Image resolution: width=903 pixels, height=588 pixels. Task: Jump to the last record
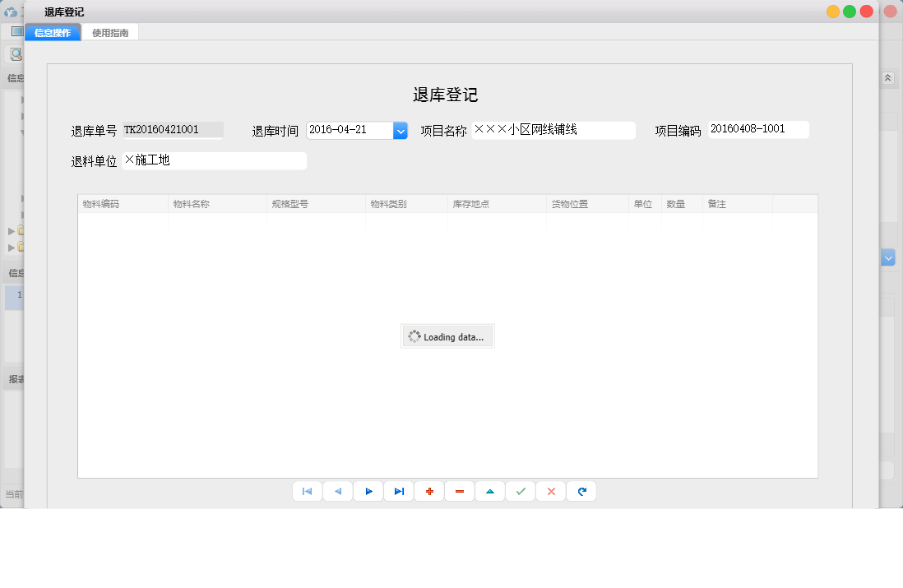point(398,491)
